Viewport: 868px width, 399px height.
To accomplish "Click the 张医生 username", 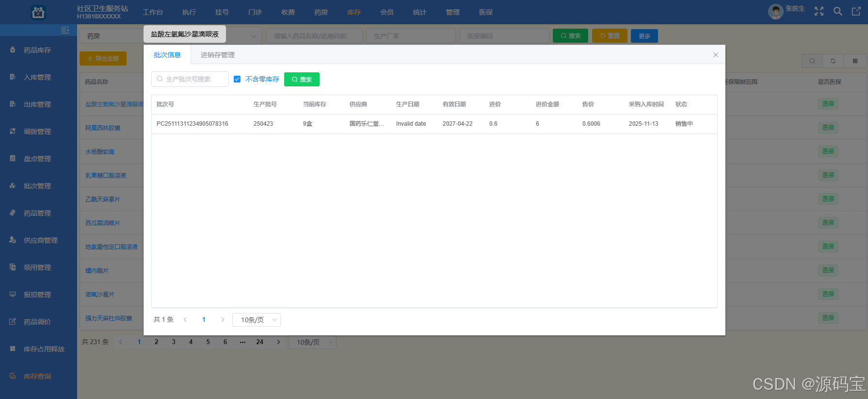I will tap(795, 8).
